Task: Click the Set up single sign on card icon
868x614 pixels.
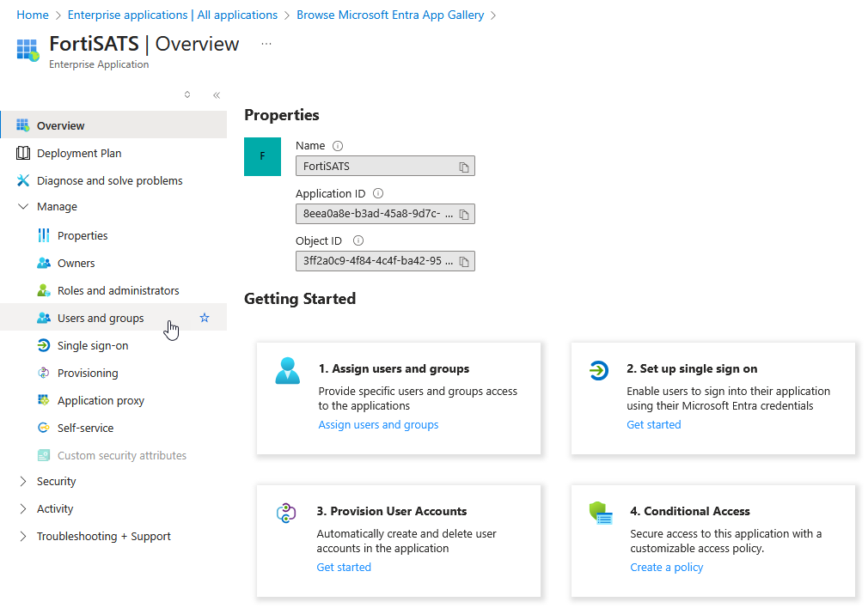Action: click(x=598, y=370)
